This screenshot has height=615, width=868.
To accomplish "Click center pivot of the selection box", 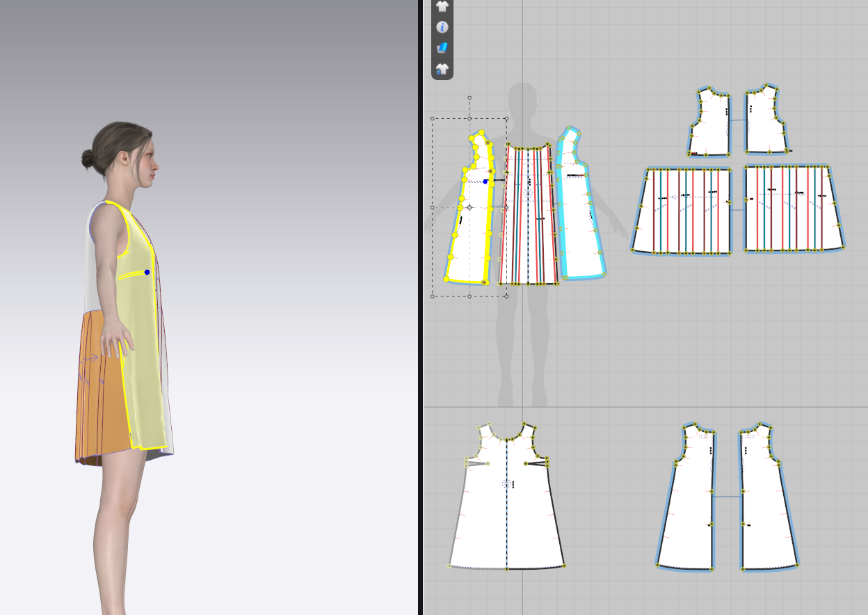I will click(469, 207).
